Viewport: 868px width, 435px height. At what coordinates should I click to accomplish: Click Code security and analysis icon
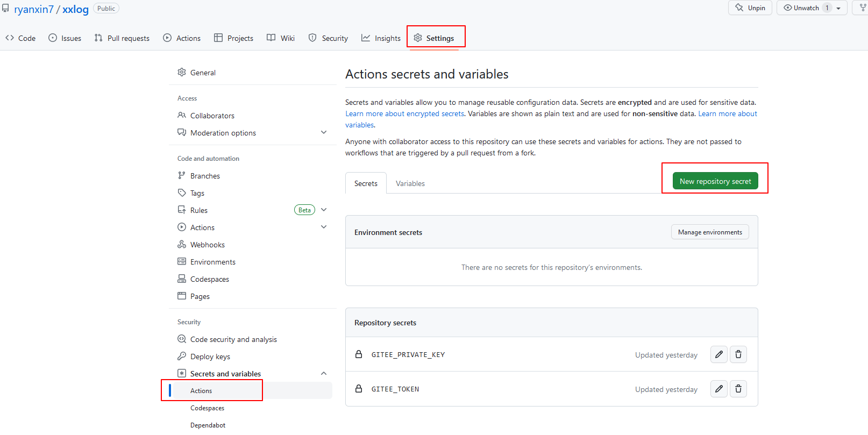[182, 339]
